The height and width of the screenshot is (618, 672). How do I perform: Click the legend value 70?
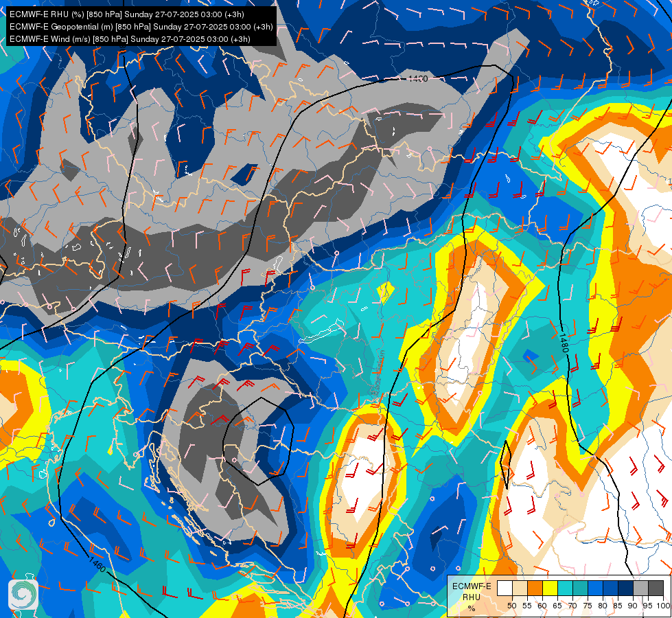[572, 606]
